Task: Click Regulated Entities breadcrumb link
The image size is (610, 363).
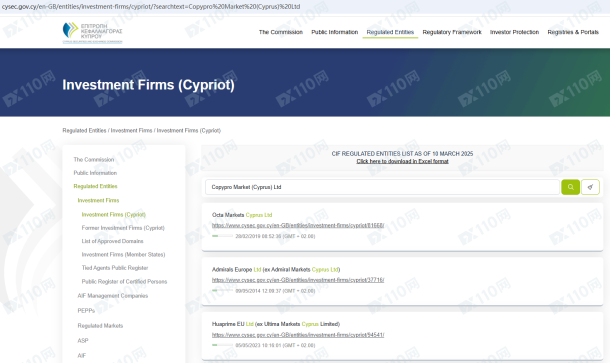Action: 84,130
